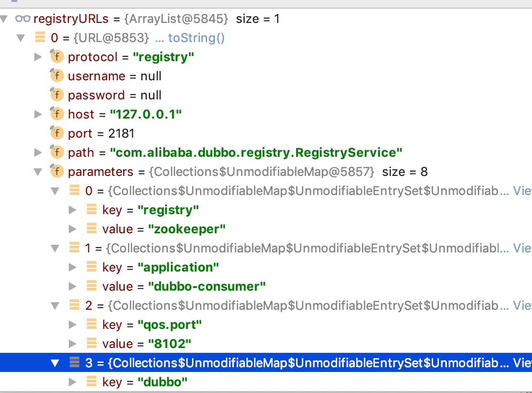Open View link for entry 0

pos(522,191)
